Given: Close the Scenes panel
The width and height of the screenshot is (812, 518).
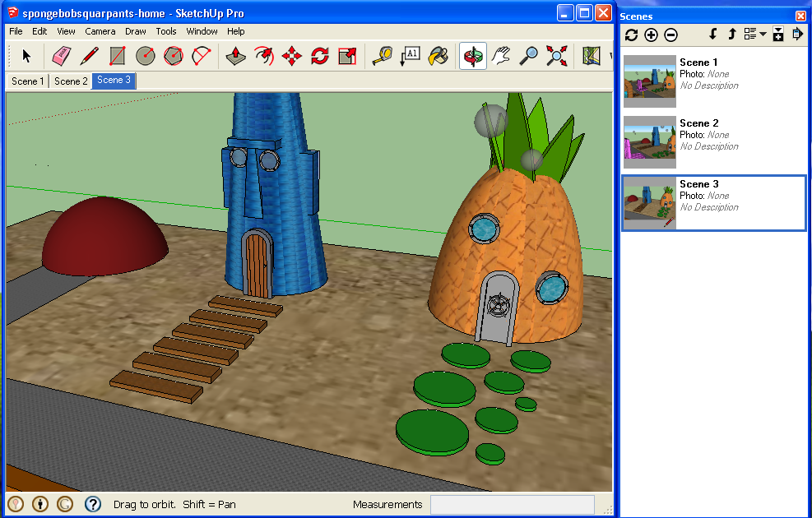Looking at the screenshot, I should coord(800,16).
